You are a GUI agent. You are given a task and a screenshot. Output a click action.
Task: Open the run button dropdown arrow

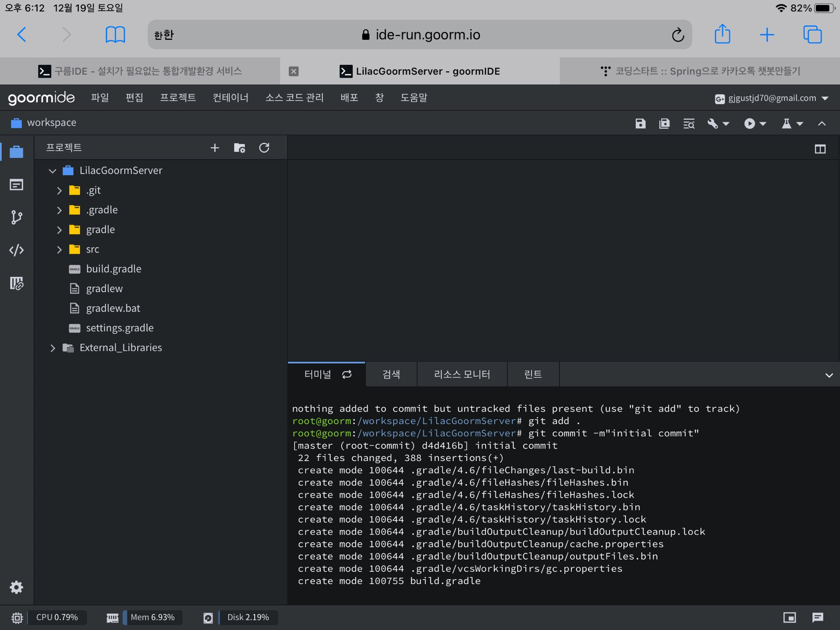[x=763, y=124]
